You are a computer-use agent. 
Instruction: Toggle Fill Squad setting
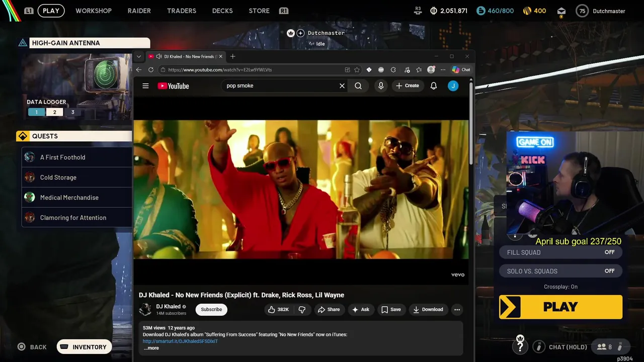tap(560, 252)
